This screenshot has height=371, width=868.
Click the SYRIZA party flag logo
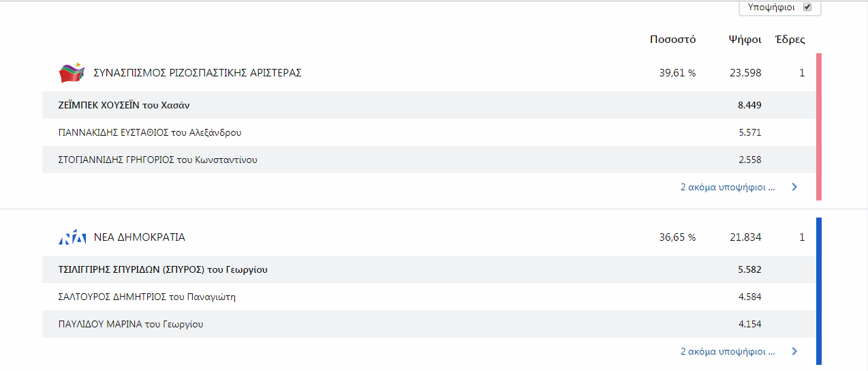point(71,72)
